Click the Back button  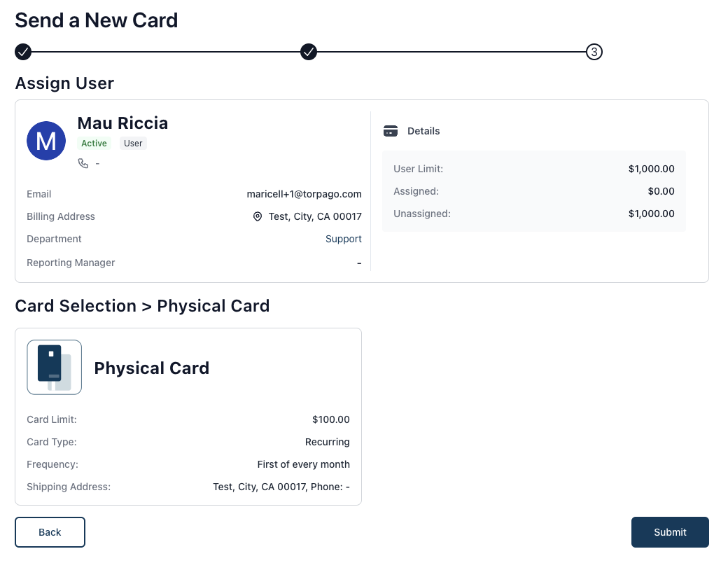(50, 532)
